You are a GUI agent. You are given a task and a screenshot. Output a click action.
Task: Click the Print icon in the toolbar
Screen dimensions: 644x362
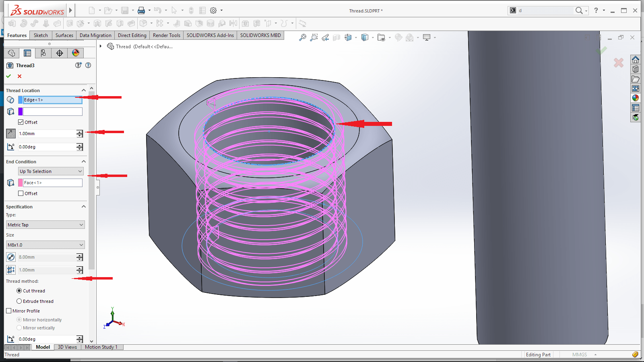tap(141, 10)
